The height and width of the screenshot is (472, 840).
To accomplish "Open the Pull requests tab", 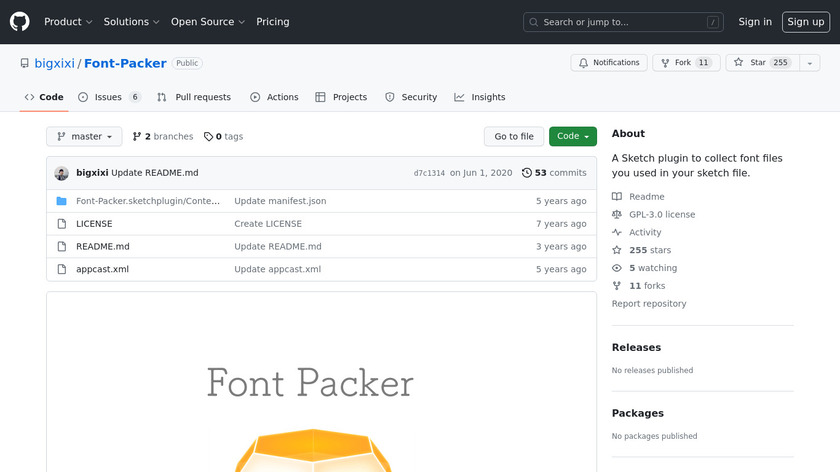I will pos(194,97).
